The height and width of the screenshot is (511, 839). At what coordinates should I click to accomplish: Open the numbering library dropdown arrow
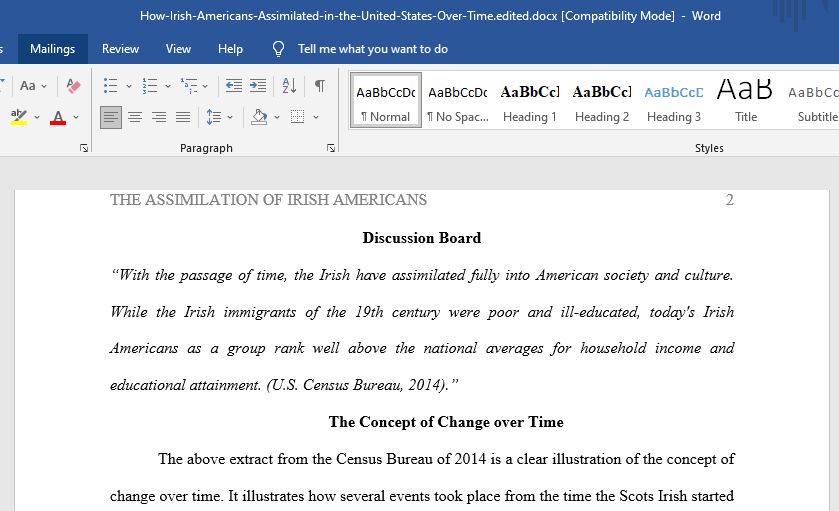[168, 86]
